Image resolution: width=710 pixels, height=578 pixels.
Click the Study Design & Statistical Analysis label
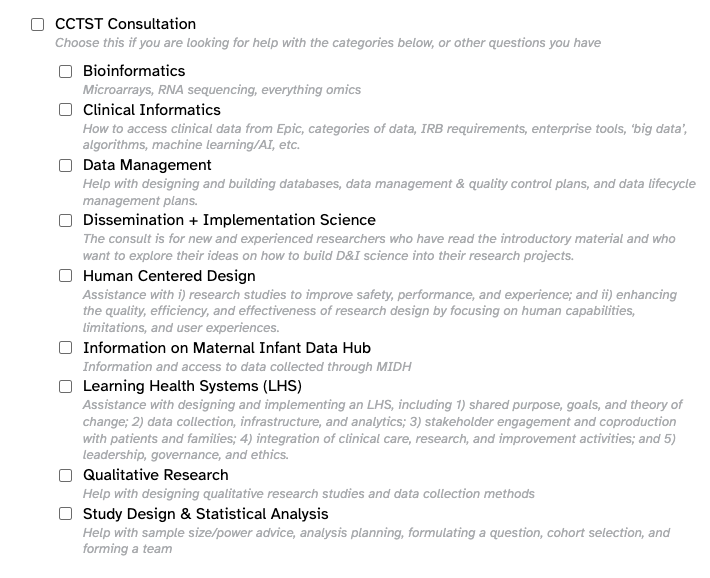coord(206,514)
